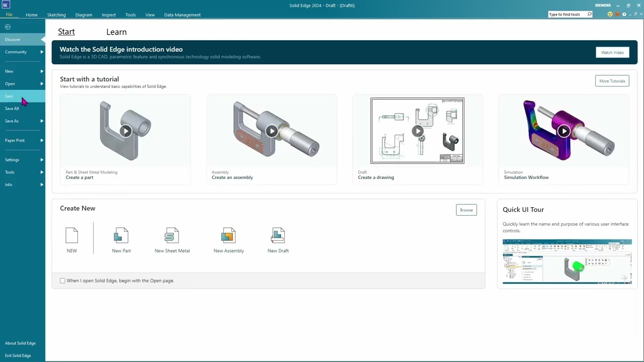This screenshot has width=644, height=362.
Task: Expand the Tools submenu arrow in sidebar
Action: (x=42, y=172)
